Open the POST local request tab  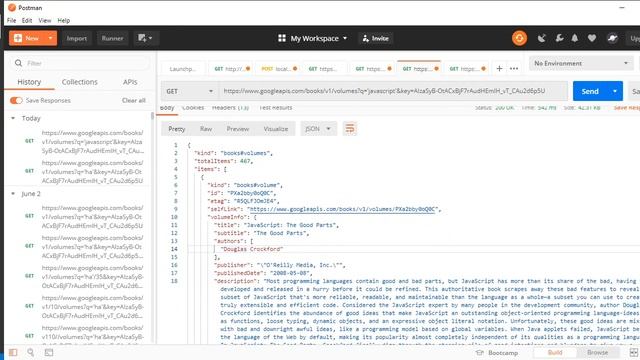(279, 69)
